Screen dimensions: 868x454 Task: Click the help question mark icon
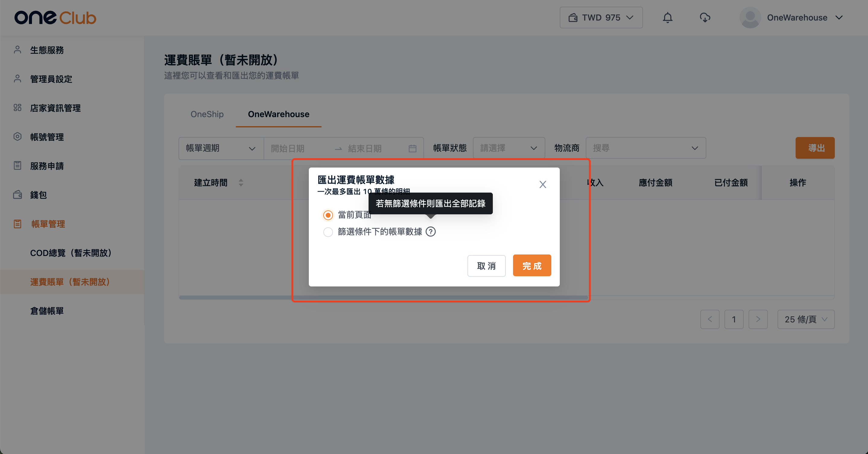coord(430,232)
